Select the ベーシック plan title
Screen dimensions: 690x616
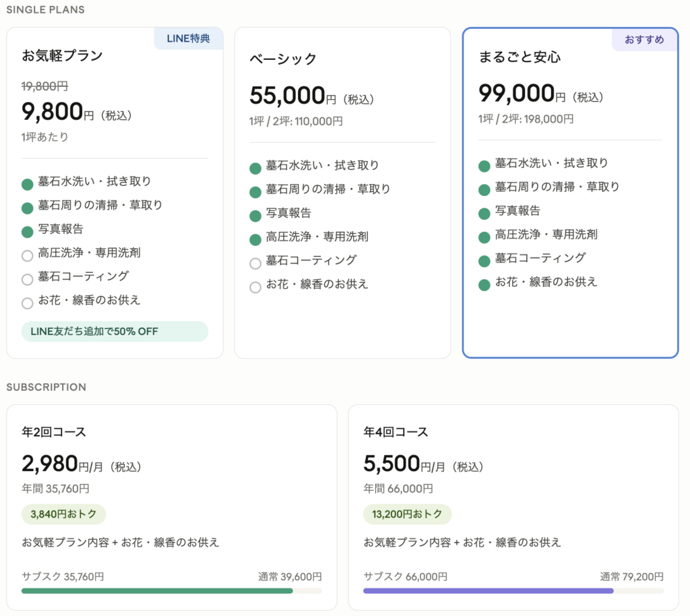(x=283, y=59)
